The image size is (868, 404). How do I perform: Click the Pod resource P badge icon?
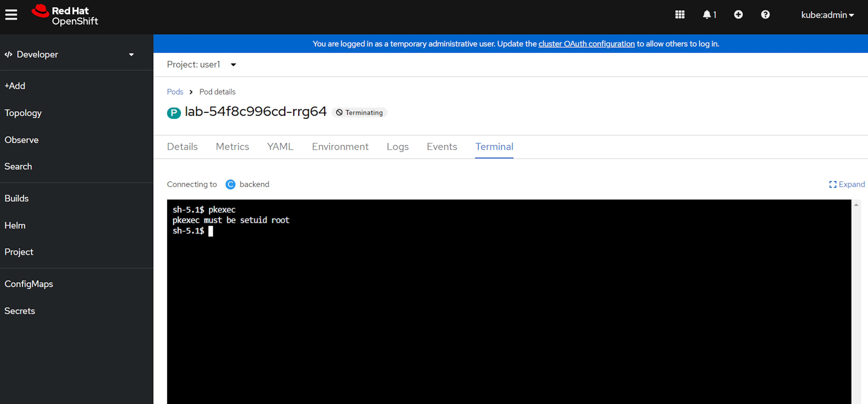pos(174,113)
